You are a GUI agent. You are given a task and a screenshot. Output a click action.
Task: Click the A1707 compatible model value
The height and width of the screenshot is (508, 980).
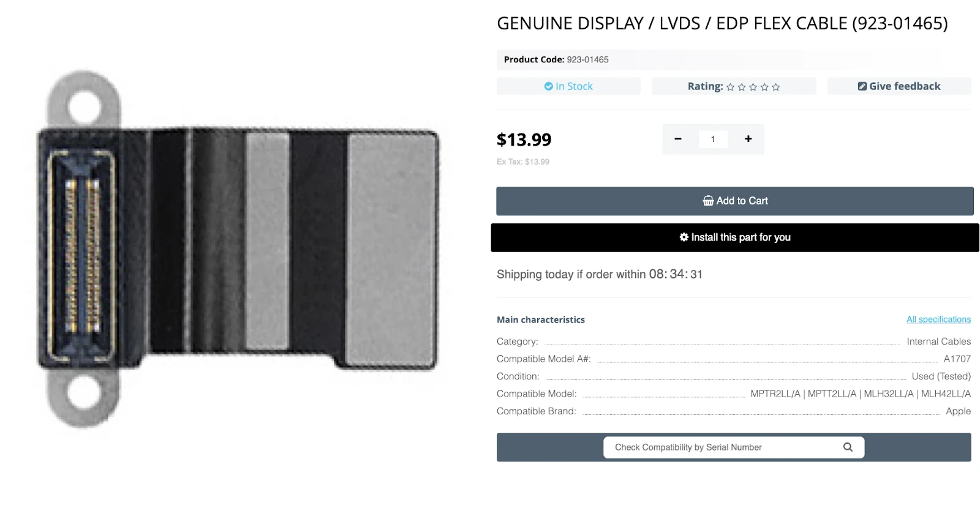[x=957, y=359]
